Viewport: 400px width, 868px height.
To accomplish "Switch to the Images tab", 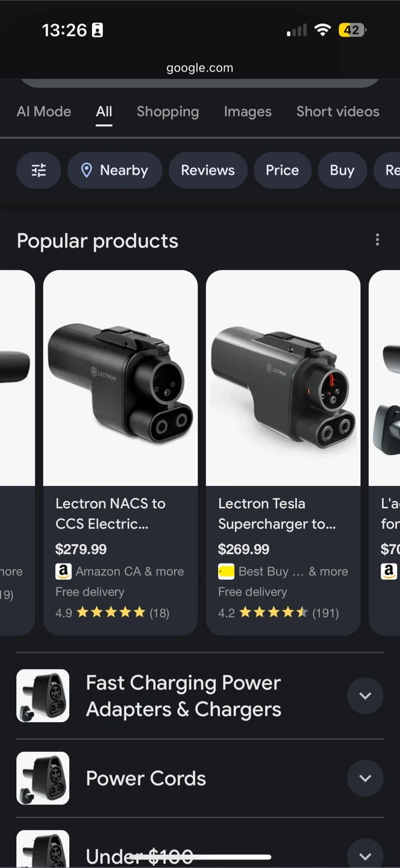I will [248, 112].
